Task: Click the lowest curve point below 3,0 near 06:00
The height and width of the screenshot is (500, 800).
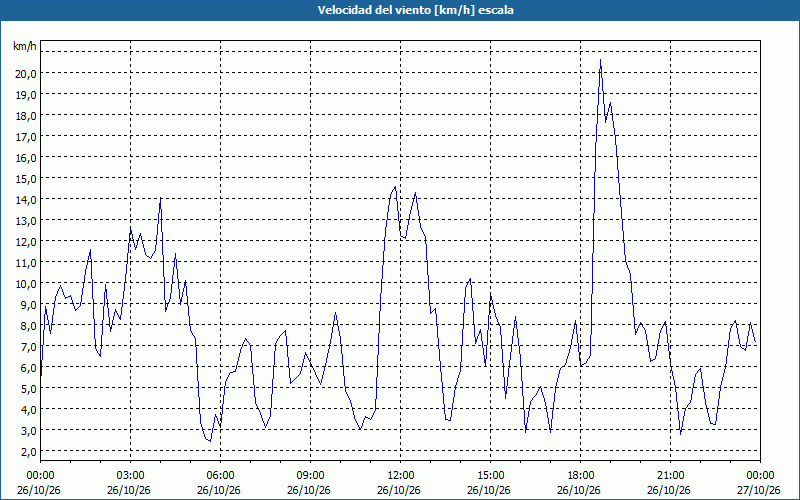Action: point(210,440)
